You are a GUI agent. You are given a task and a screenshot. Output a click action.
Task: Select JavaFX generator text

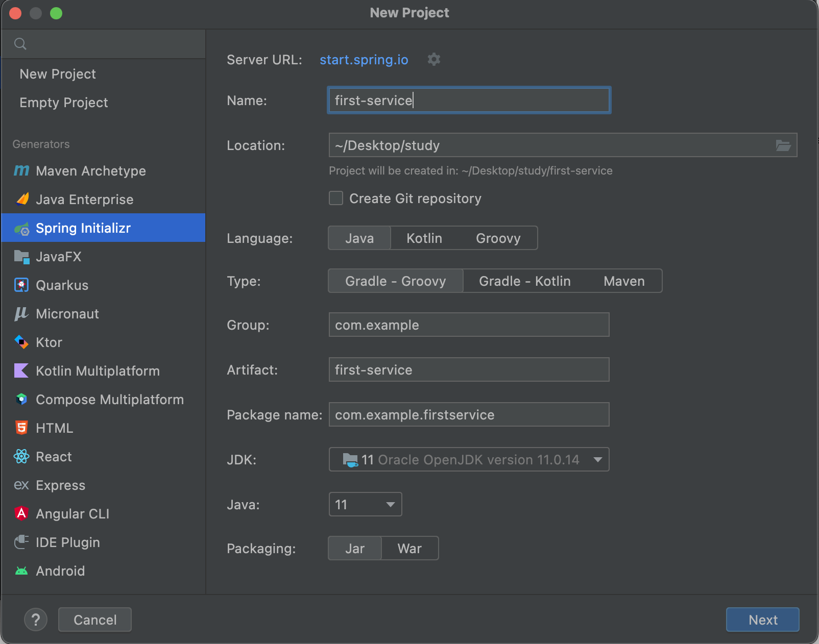(59, 257)
